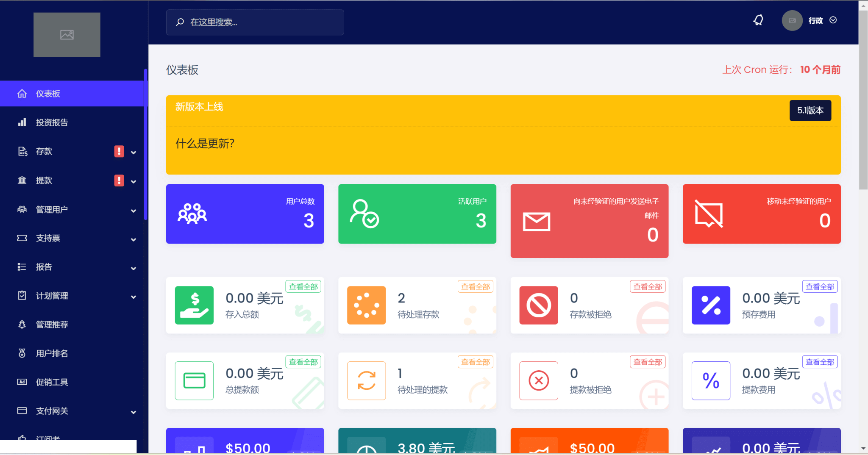The width and height of the screenshot is (868, 455).
Task: Click the red 存款被拒绝 ban icon
Action: point(539,305)
